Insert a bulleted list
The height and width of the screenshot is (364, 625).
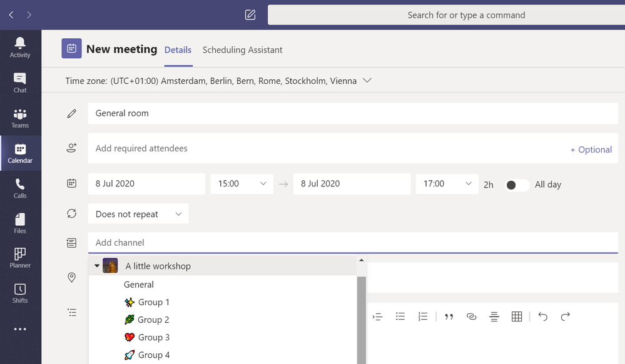pyautogui.click(x=400, y=316)
